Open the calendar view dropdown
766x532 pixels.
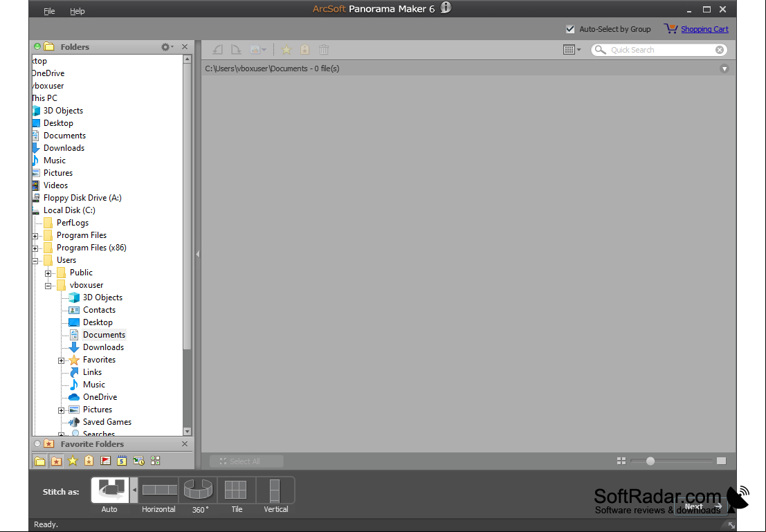pos(572,49)
